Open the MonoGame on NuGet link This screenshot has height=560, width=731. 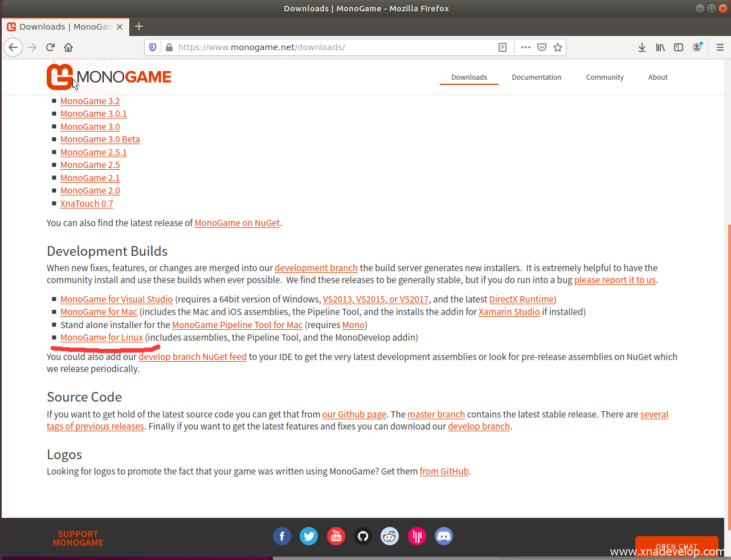pos(237,223)
